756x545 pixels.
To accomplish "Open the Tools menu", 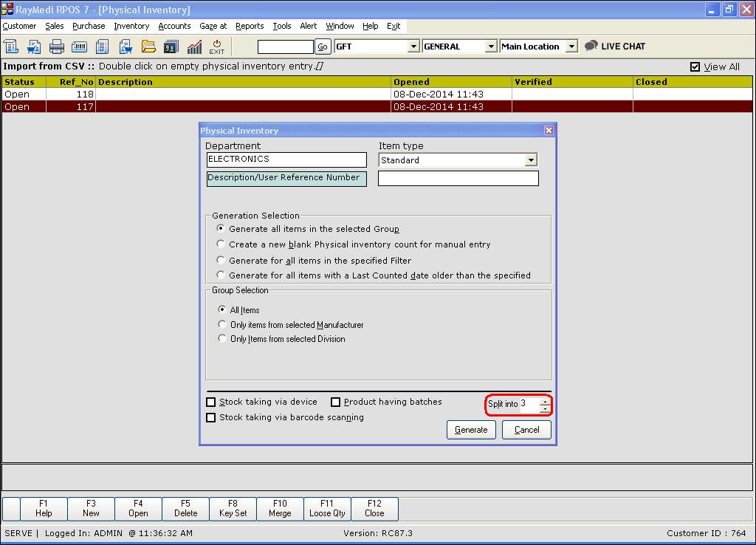I will [282, 26].
